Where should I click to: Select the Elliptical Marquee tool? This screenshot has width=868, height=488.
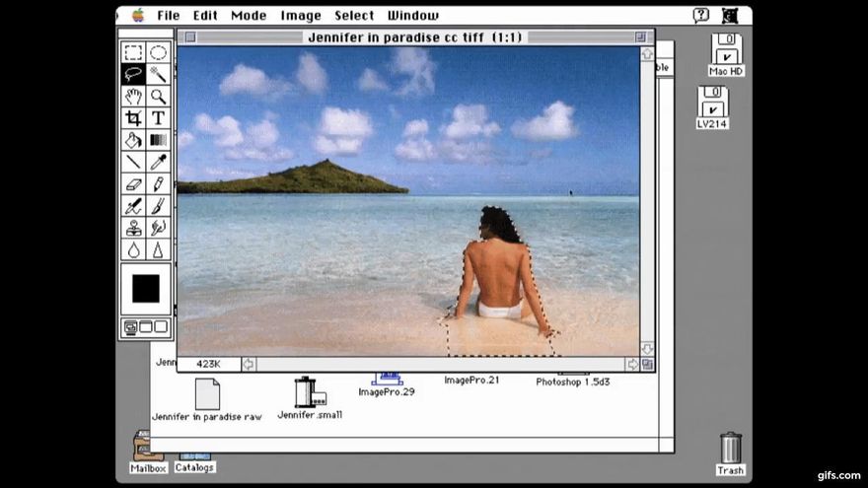159,52
